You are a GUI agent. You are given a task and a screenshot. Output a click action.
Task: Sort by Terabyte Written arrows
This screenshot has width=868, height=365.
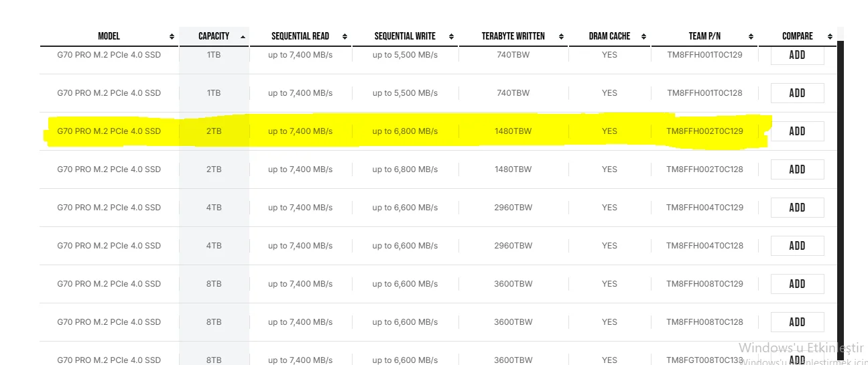click(x=562, y=37)
